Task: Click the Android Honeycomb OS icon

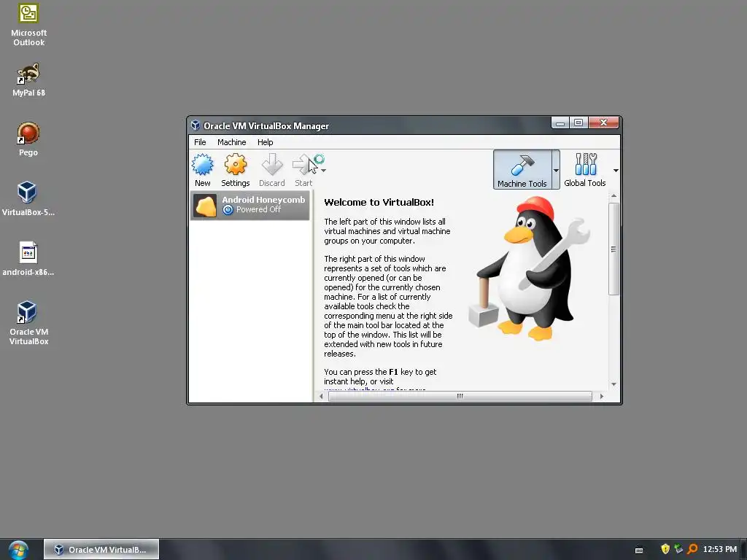Action: pyautogui.click(x=205, y=206)
